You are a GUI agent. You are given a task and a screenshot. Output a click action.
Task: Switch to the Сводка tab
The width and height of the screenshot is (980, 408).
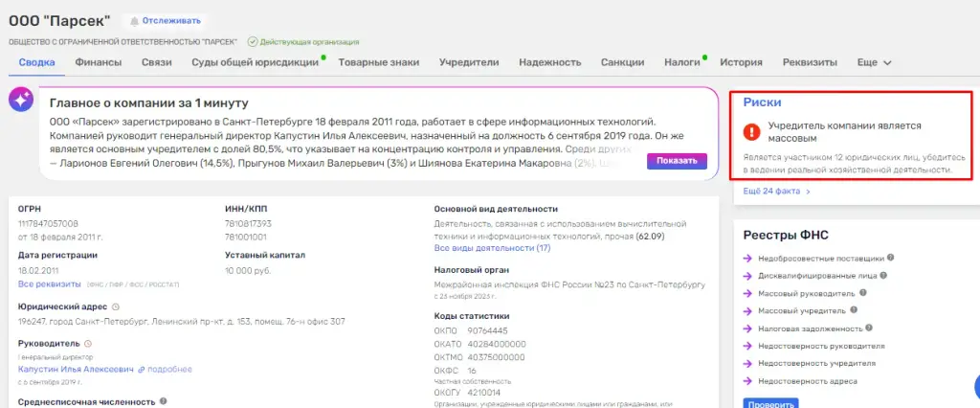click(x=37, y=62)
